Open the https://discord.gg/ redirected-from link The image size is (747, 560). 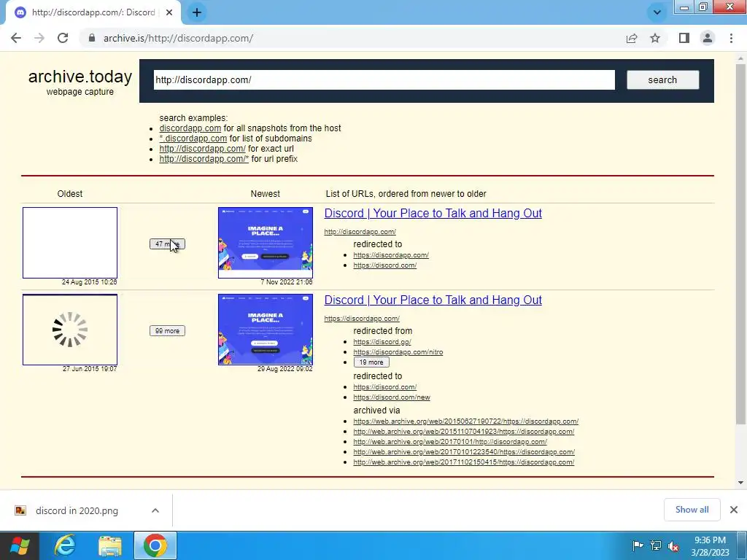[382, 342]
